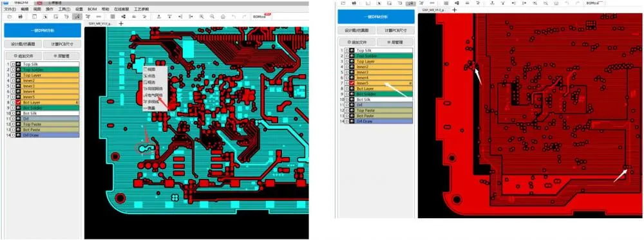
Task: Toggle Inner5 visibility eye in right window
Action: [352, 83]
